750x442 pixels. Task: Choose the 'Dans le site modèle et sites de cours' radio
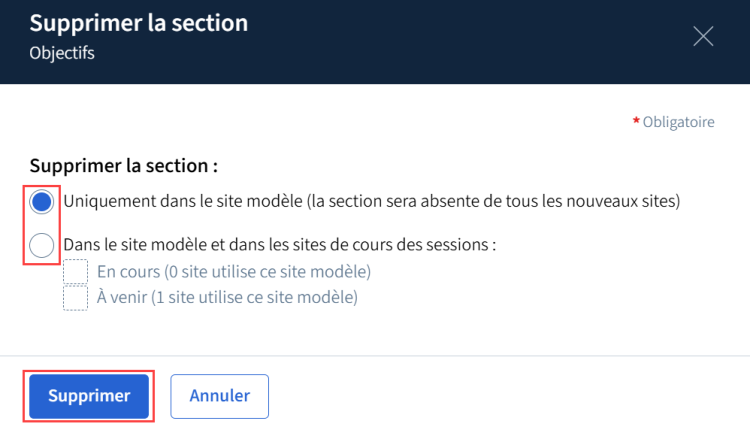pos(42,245)
